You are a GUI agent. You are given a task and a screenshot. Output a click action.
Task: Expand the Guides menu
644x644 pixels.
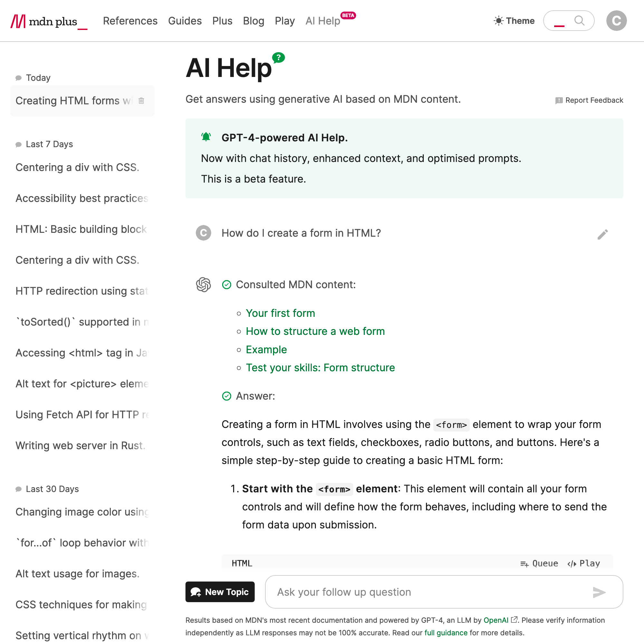pos(185,21)
